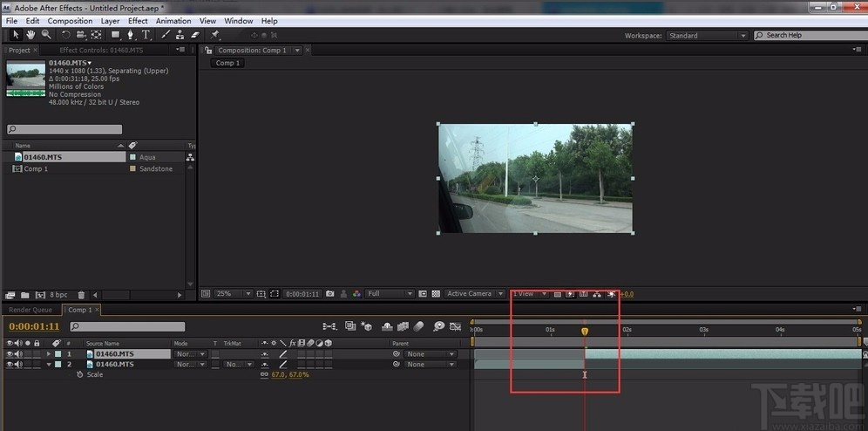Click the Fast Previews icon in viewer
This screenshot has height=431, width=868.
570,294
